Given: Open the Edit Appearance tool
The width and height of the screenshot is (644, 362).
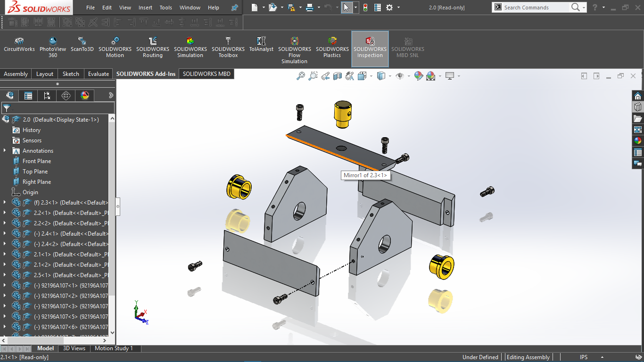Looking at the screenshot, I should [x=419, y=76].
